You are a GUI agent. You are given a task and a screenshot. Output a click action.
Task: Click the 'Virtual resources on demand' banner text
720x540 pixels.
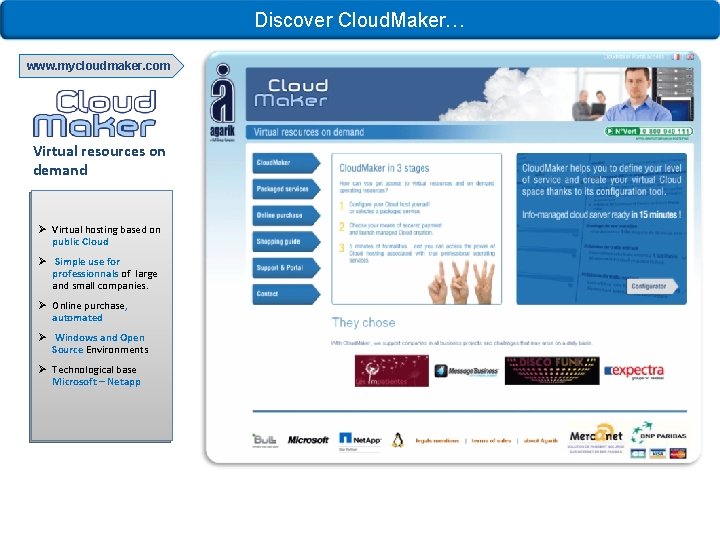(309, 132)
